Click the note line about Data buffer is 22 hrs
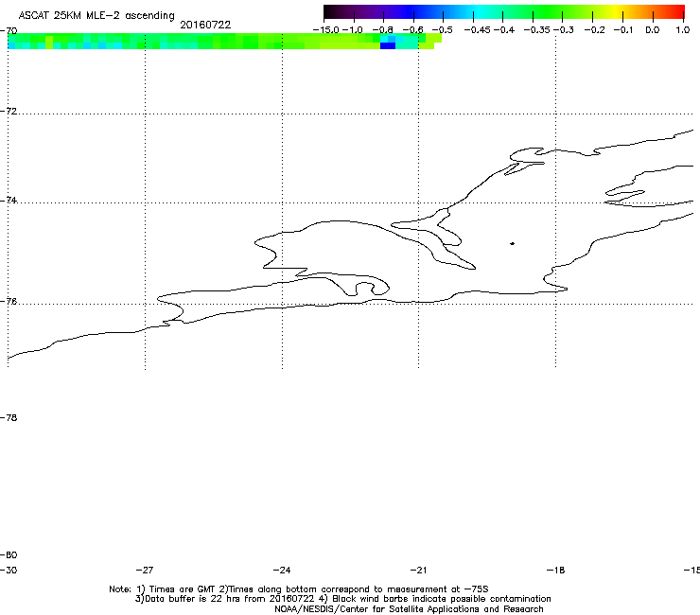Screen dimensions: 700x615 (x=342, y=599)
